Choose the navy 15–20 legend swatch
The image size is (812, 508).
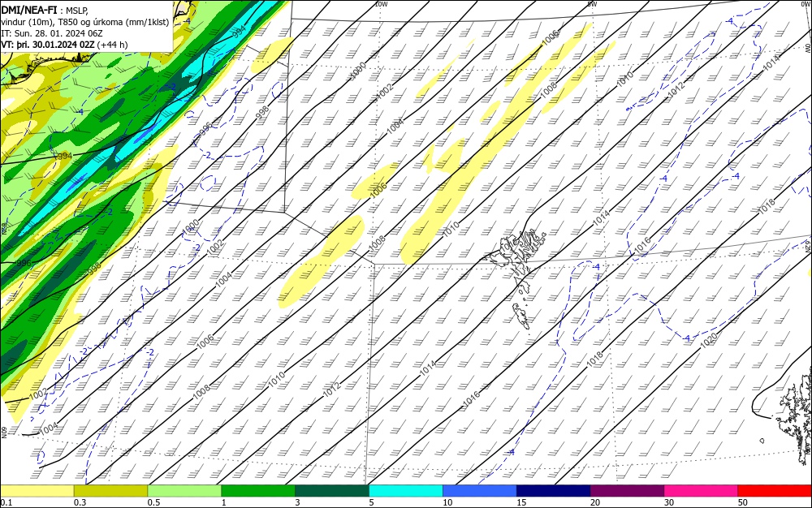553,491
